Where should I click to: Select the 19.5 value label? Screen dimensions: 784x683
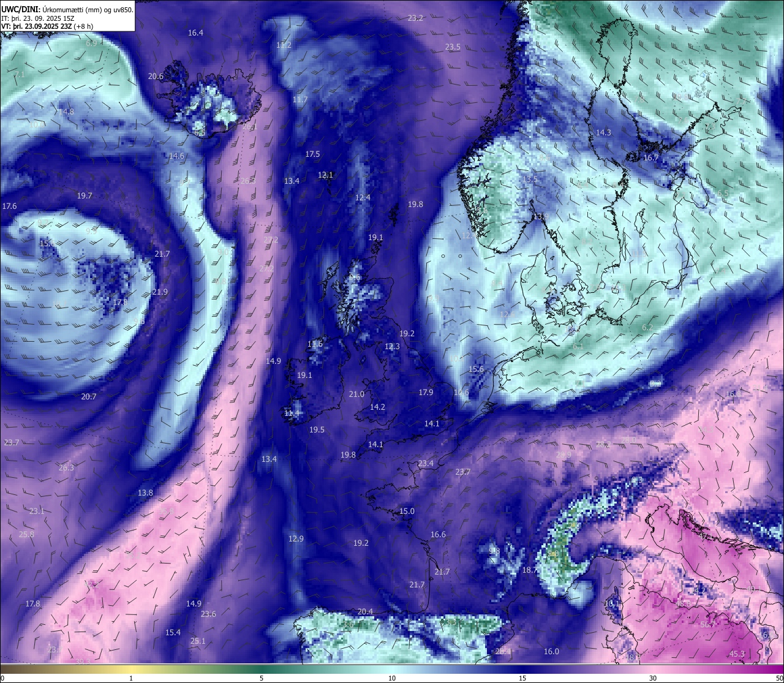click(x=317, y=430)
